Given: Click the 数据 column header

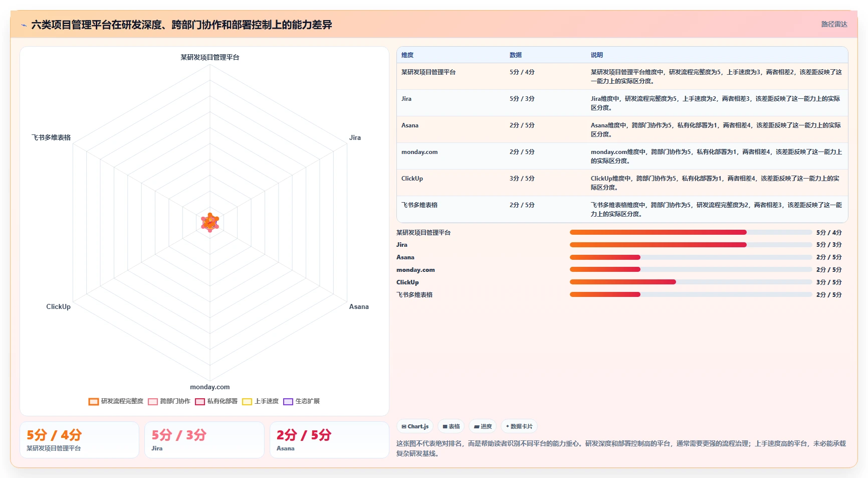Looking at the screenshot, I should coord(516,55).
